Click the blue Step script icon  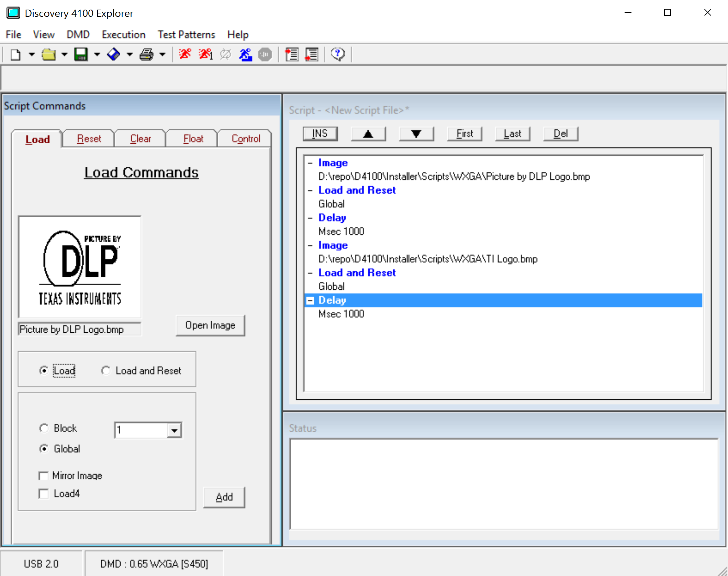click(x=246, y=54)
